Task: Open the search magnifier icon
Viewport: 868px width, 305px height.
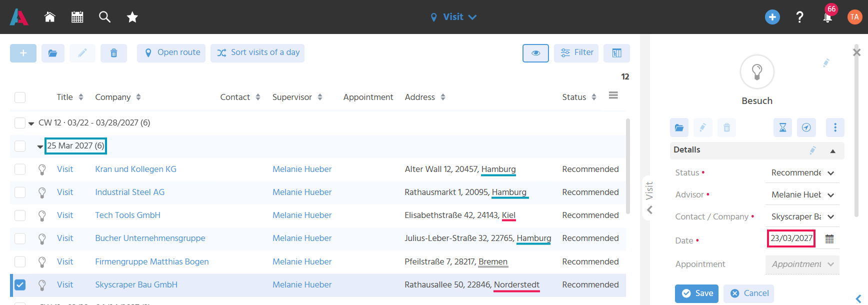Action: pyautogui.click(x=104, y=17)
